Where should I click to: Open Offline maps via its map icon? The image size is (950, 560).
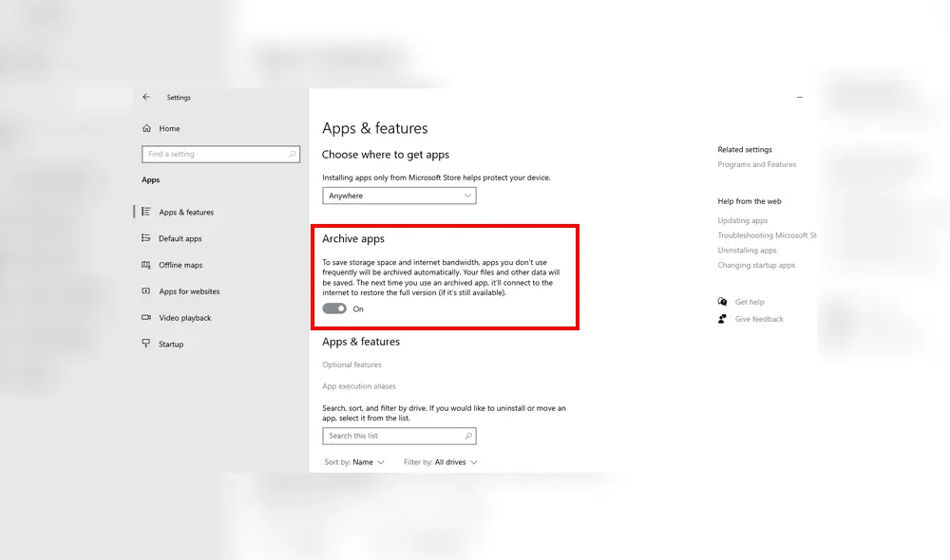click(x=148, y=265)
